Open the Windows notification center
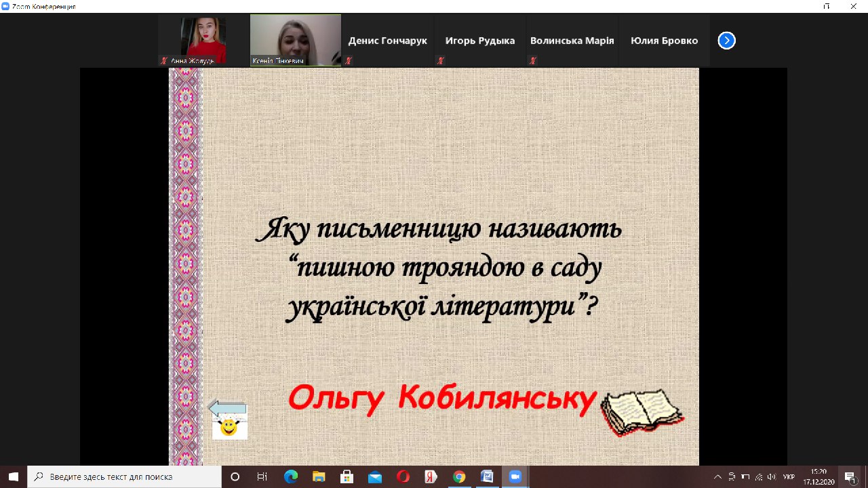This screenshot has height=488, width=868. (x=849, y=476)
